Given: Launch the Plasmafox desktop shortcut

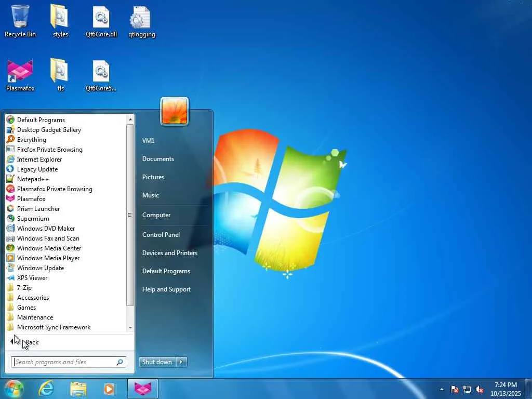Looking at the screenshot, I should (x=20, y=75).
